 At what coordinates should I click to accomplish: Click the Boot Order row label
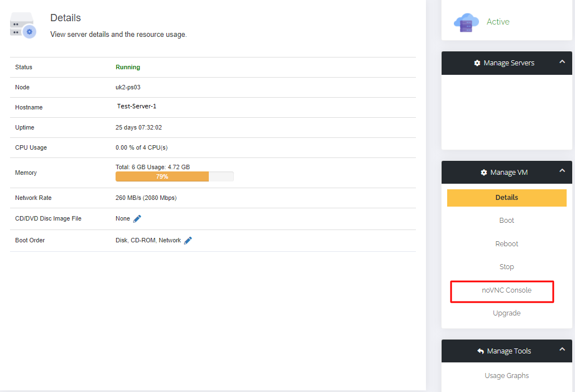pyautogui.click(x=30, y=241)
